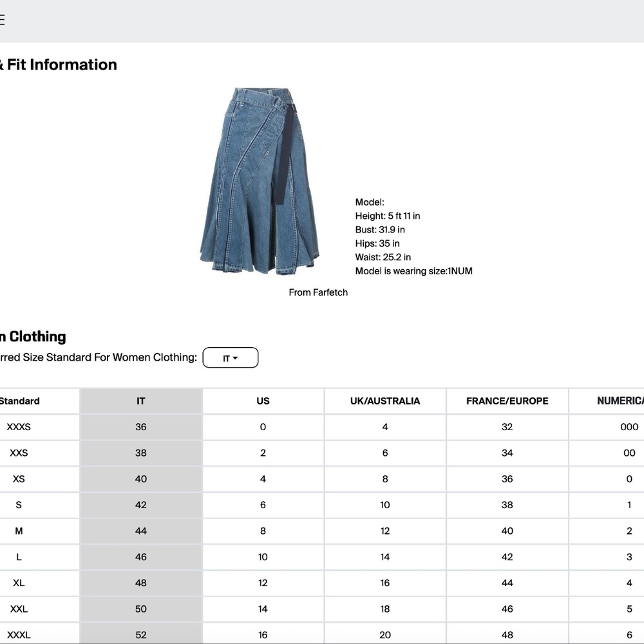
Task: Click the XXXS row label
Action: pos(19,427)
